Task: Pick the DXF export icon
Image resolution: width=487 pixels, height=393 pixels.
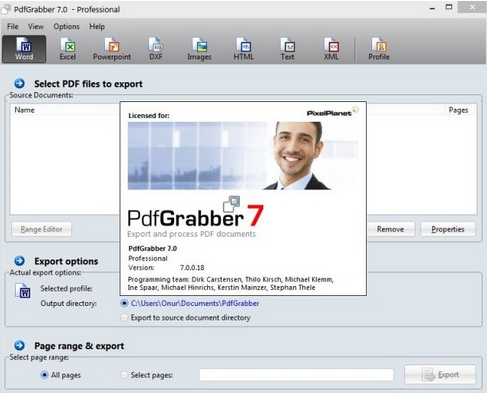Action: click(156, 49)
